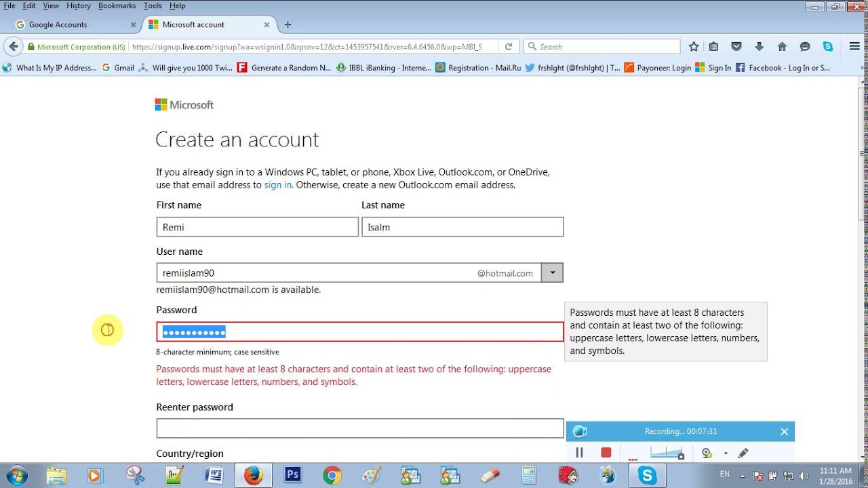Show hidden tray icons arrow

pos(743,476)
